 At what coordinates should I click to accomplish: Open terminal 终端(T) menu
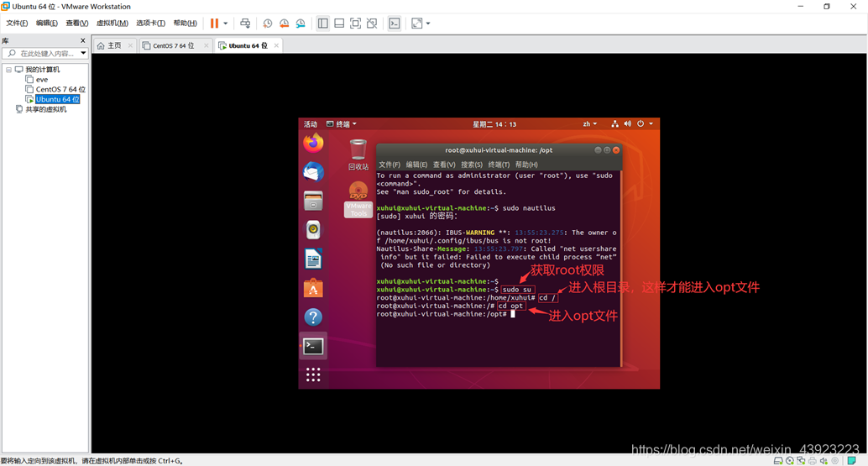click(499, 165)
